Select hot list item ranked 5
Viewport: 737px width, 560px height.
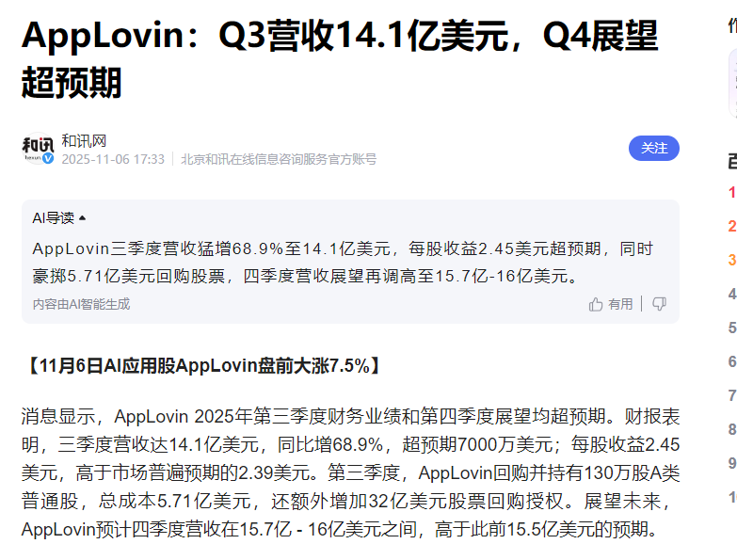[x=731, y=328]
